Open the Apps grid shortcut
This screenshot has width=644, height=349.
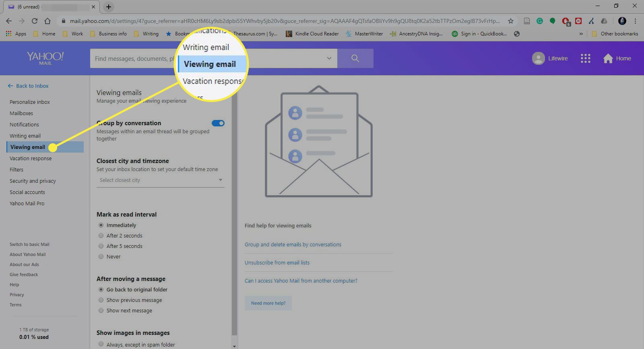click(x=16, y=34)
